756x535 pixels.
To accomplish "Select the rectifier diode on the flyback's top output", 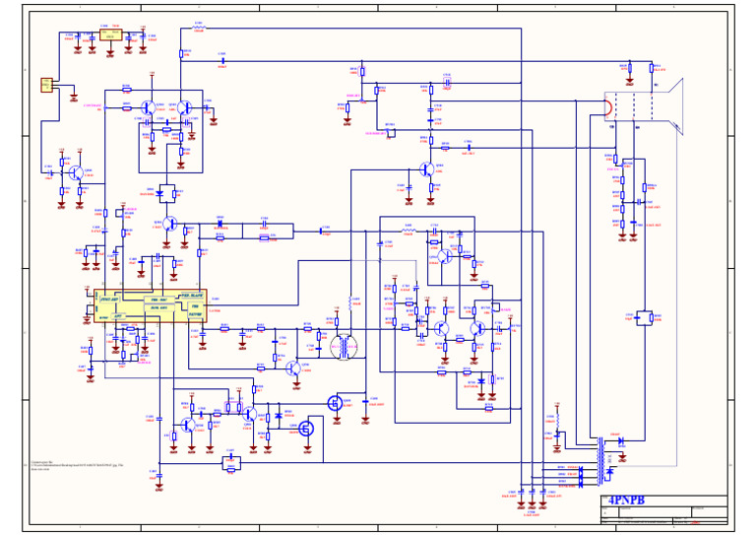I will click(621, 440).
